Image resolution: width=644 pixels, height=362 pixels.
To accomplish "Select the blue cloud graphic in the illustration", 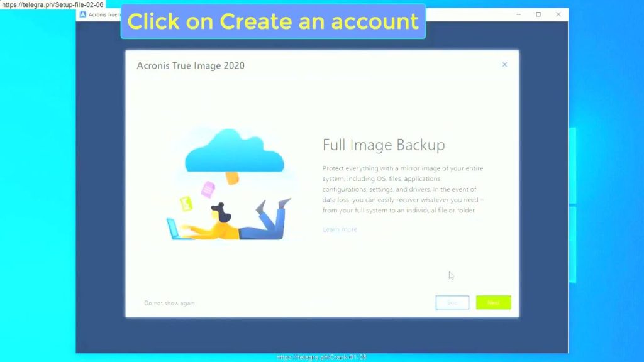I will [x=235, y=151].
